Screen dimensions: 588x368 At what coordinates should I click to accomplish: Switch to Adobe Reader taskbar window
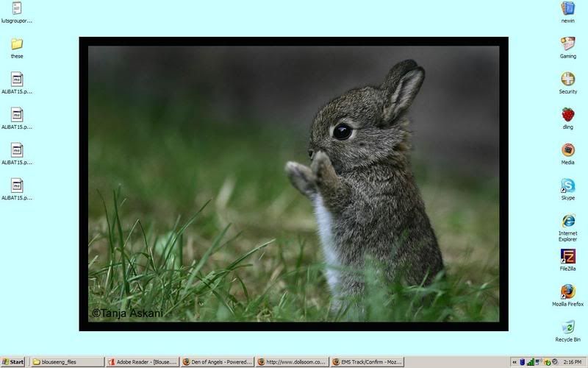[141, 362]
